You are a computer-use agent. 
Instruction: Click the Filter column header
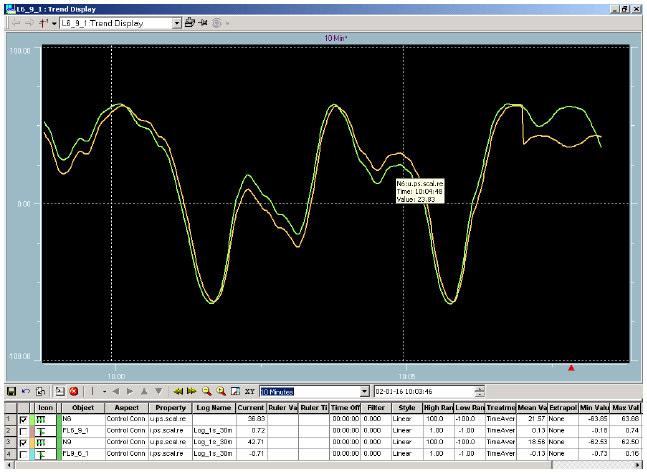pyautogui.click(x=376, y=408)
